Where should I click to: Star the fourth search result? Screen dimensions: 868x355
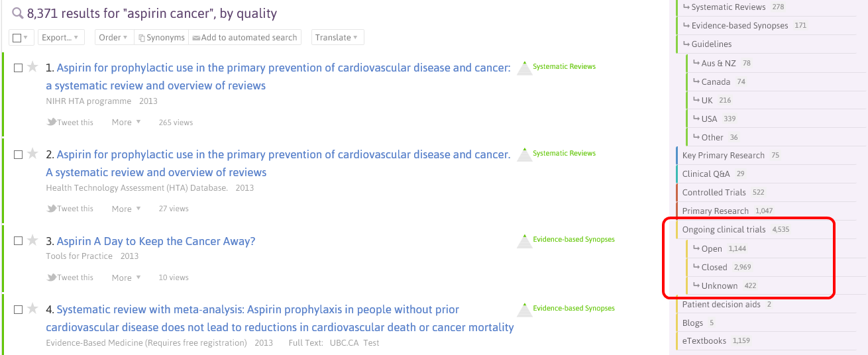[32, 309]
